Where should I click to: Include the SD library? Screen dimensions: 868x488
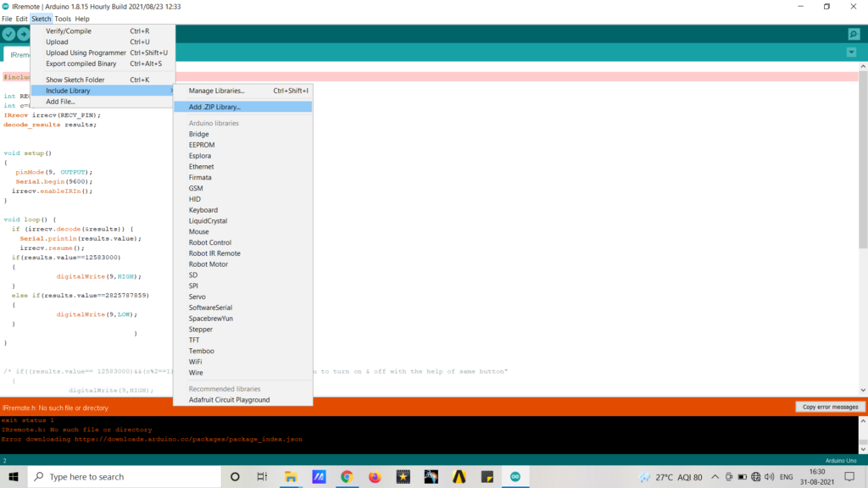tap(243, 275)
